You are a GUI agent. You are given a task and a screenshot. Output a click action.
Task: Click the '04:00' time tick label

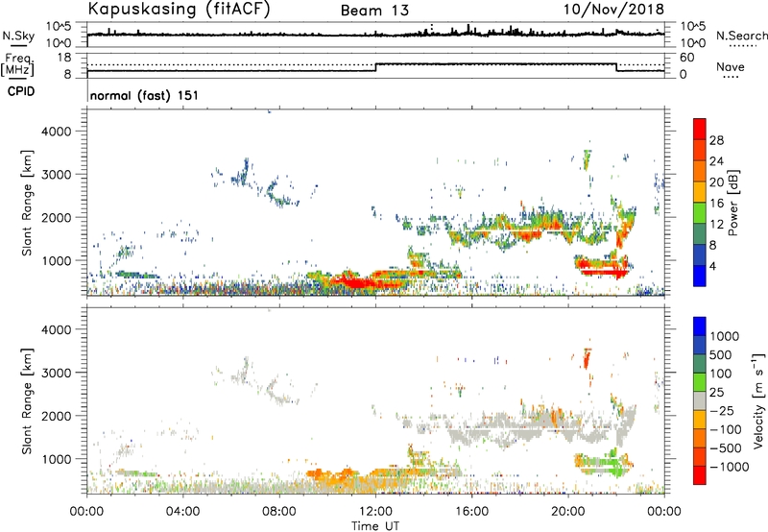pos(182,512)
